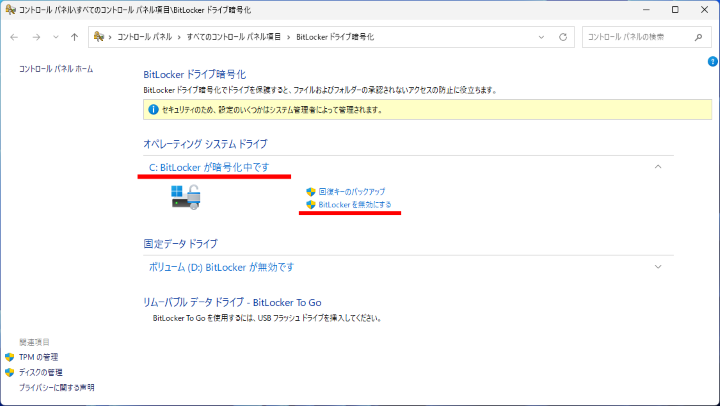The height and width of the screenshot is (406, 720).
Task: Click BitLocker を無効にする link
Action: pyautogui.click(x=354, y=204)
